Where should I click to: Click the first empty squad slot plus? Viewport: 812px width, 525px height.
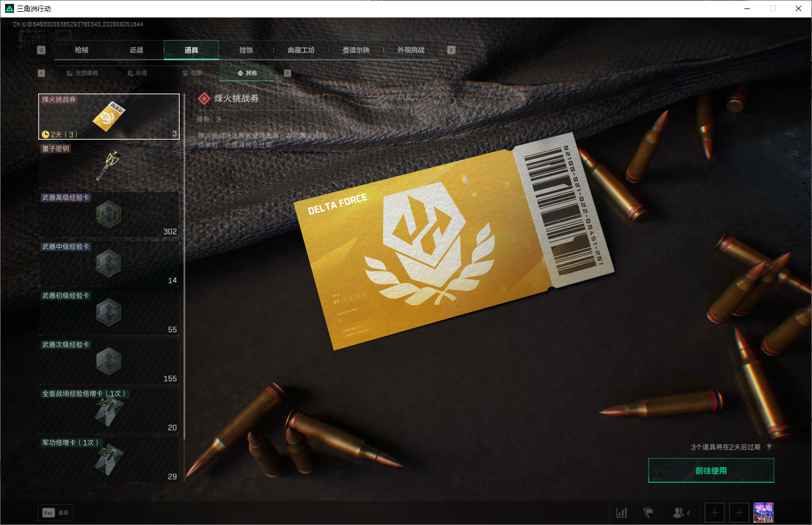coord(715,513)
